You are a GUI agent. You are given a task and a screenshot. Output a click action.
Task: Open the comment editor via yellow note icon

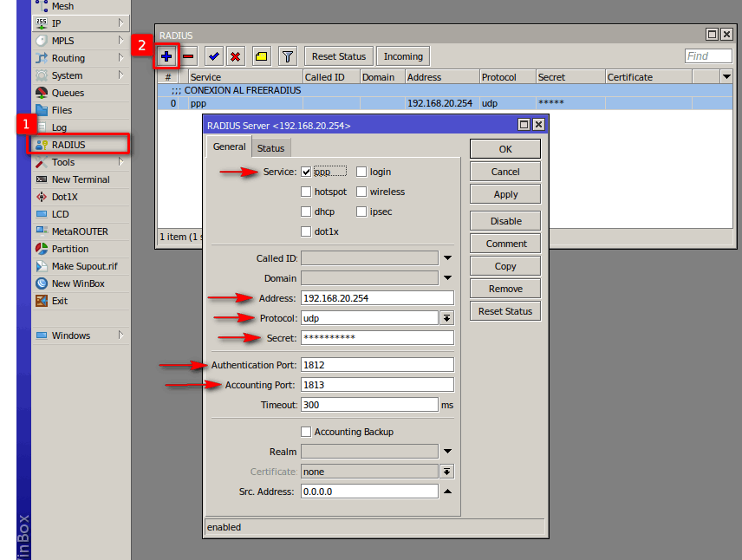pyautogui.click(x=260, y=55)
